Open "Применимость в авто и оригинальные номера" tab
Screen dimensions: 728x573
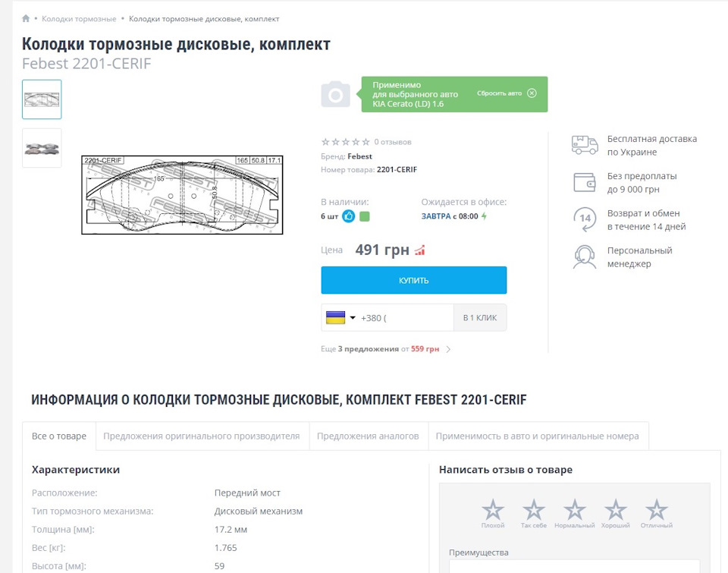tap(537, 436)
